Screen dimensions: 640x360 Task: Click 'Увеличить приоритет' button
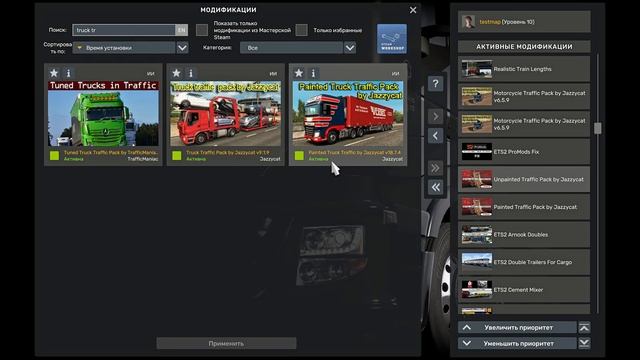click(x=517, y=327)
